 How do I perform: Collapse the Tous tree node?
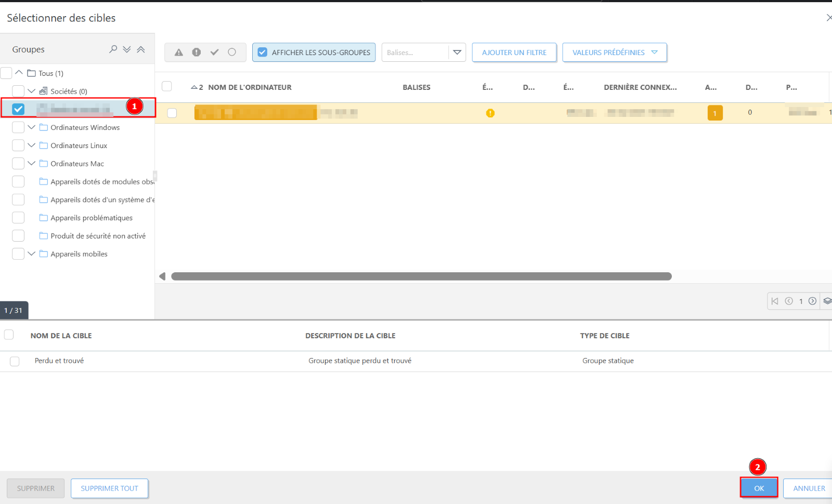pyautogui.click(x=19, y=72)
